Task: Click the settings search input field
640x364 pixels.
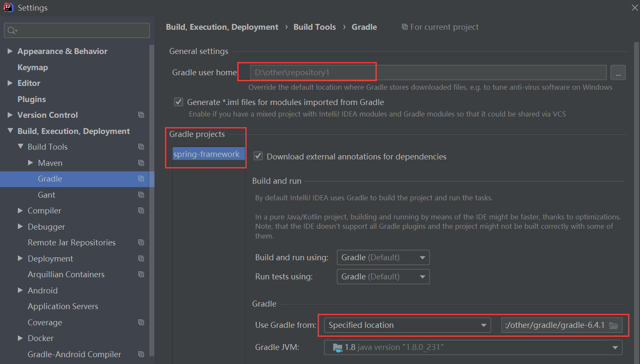Action: 77,31
